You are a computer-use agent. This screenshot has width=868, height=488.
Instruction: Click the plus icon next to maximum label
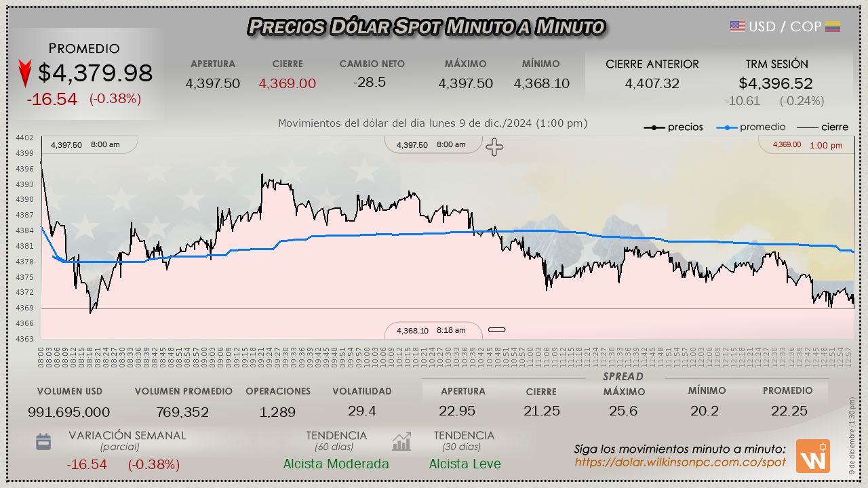494,147
